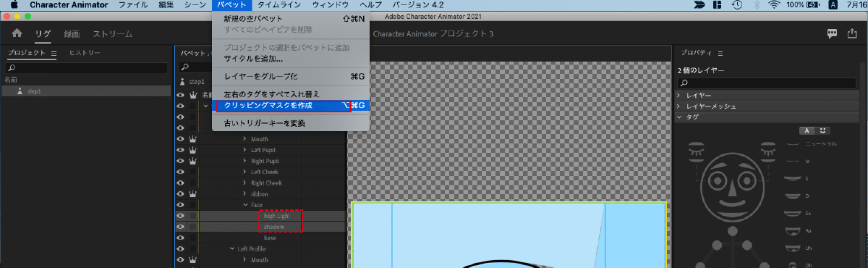The width and height of the screenshot is (868, 268).
Task: Expand the Right Cheek group
Action: click(245, 183)
